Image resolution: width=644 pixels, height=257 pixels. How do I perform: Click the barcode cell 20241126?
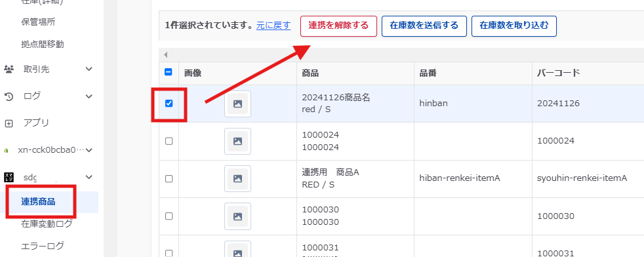point(588,104)
